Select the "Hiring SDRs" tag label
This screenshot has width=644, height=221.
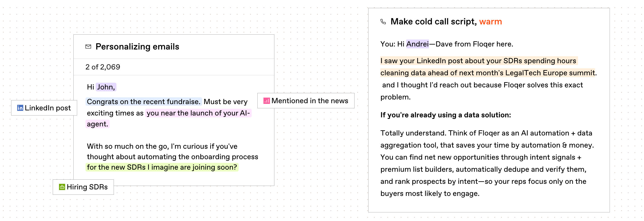click(87, 187)
